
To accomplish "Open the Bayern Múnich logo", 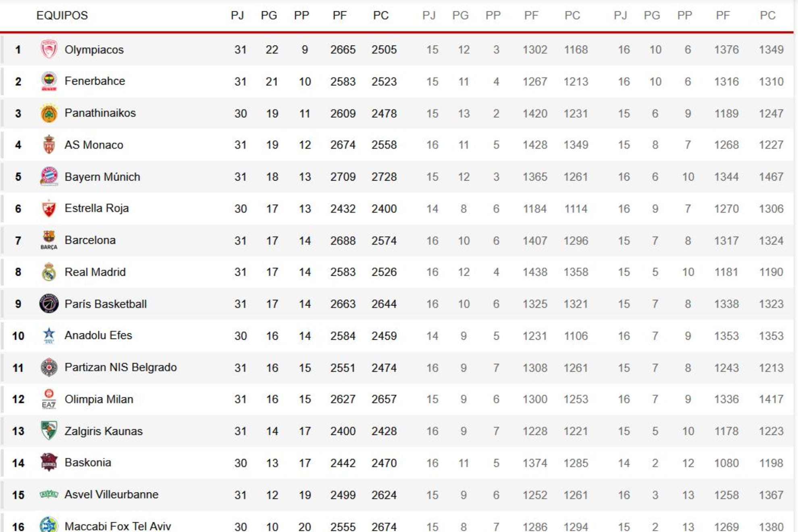I will pos(49,177).
